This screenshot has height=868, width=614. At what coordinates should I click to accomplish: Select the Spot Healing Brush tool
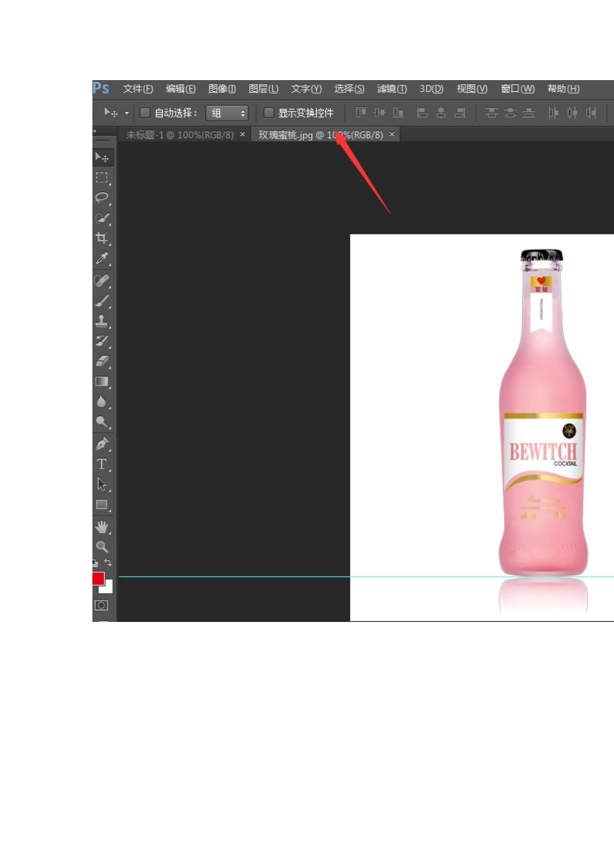click(x=102, y=280)
